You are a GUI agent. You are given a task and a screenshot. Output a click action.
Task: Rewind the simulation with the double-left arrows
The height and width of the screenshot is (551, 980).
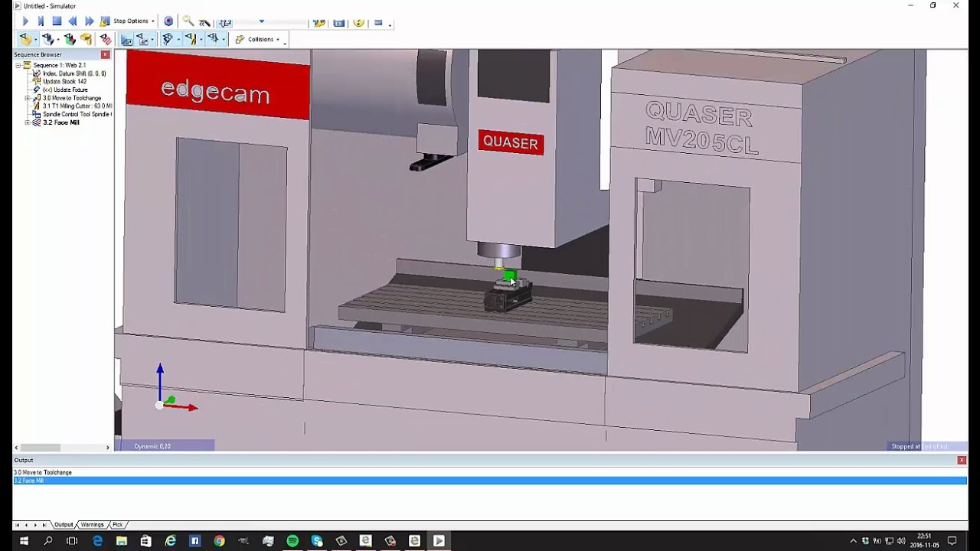tap(73, 21)
